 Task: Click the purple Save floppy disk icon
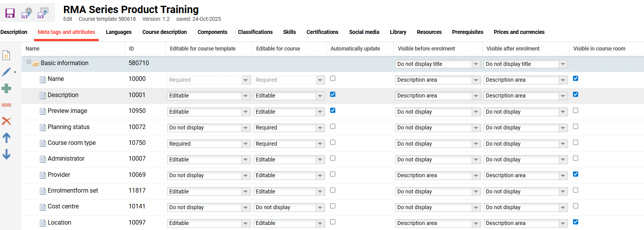[x=10, y=13]
